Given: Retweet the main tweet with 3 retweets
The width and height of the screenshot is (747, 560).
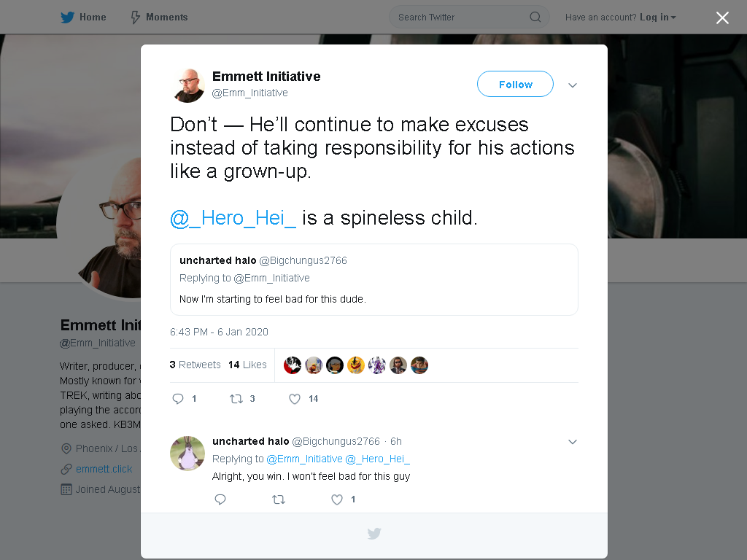Looking at the screenshot, I should (x=236, y=399).
